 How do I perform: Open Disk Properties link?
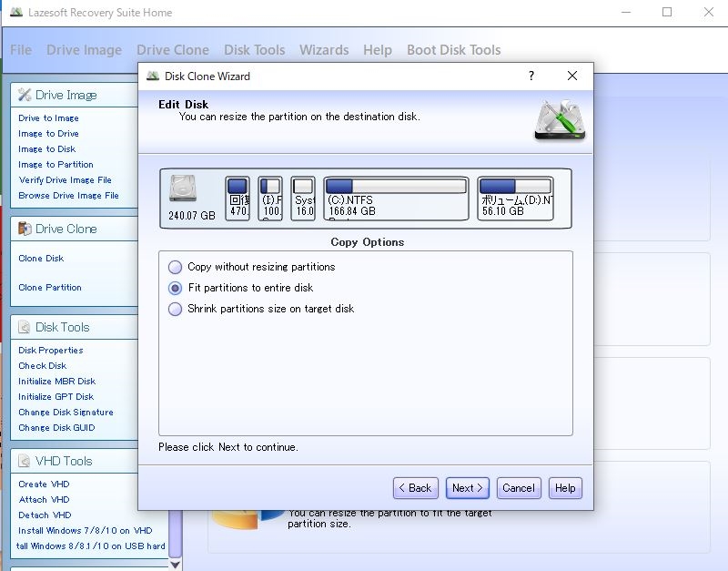51,351
